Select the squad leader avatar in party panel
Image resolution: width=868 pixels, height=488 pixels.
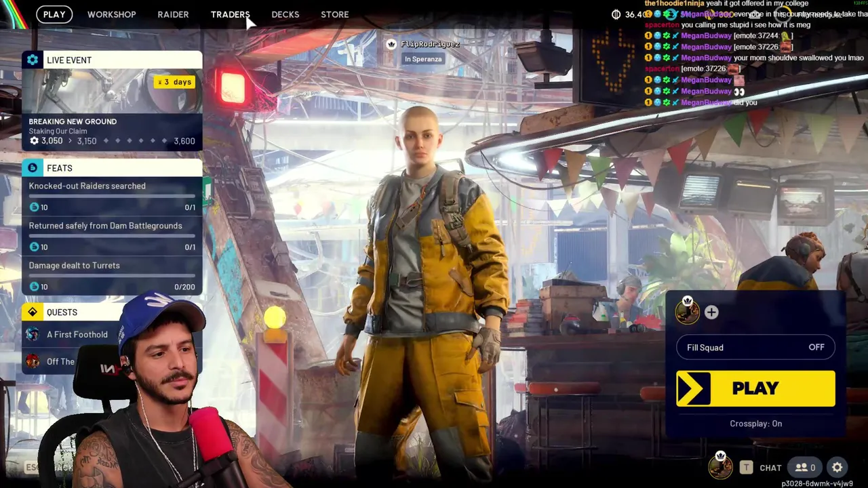(x=687, y=311)
